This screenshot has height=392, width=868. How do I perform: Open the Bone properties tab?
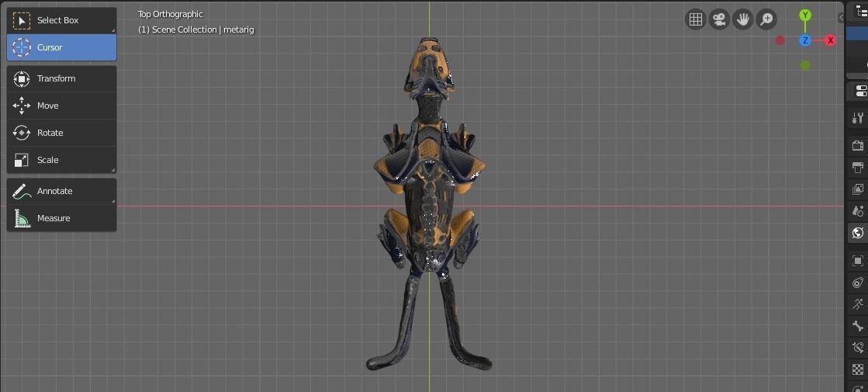point(858,326)
